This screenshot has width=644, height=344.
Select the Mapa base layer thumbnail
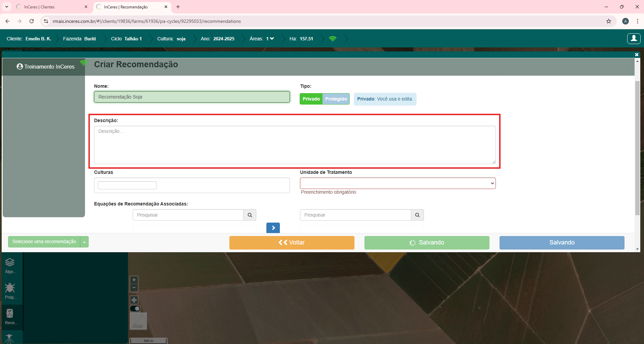coord(138,321)
